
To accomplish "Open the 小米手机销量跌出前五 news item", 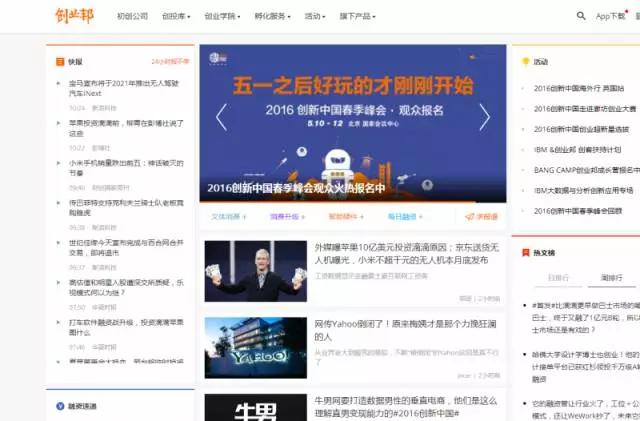I will [x=126, y=168].
